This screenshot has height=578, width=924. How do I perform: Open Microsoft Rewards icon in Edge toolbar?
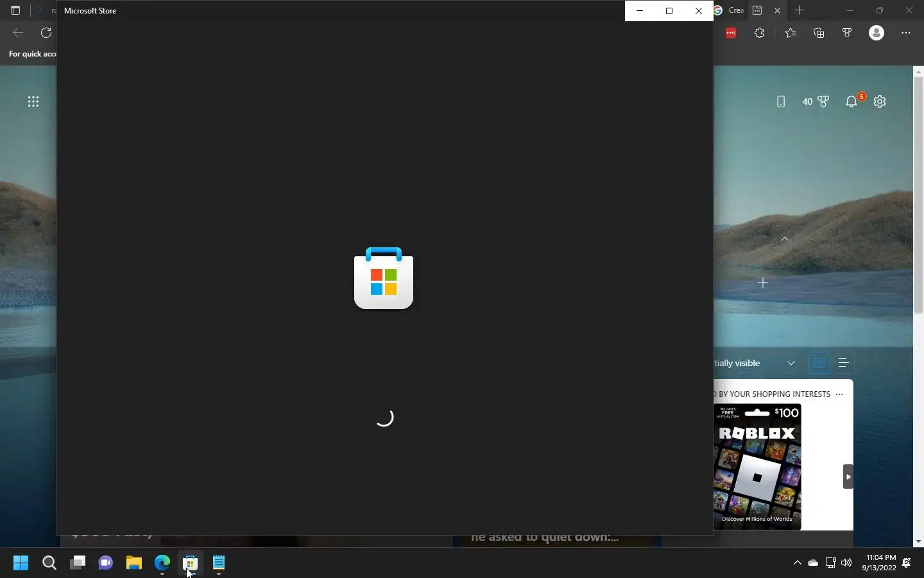[x=847, y=33]
